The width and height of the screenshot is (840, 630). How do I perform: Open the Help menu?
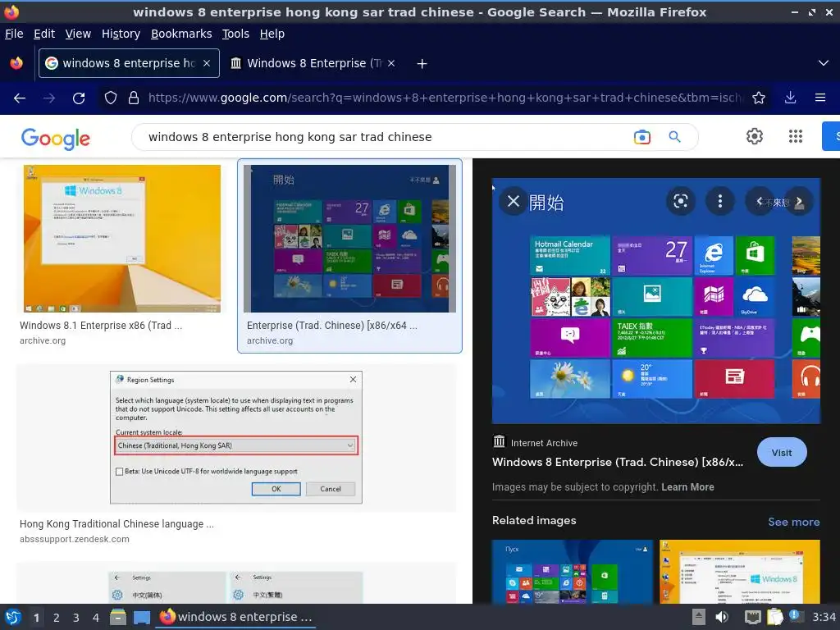point(272,34)
